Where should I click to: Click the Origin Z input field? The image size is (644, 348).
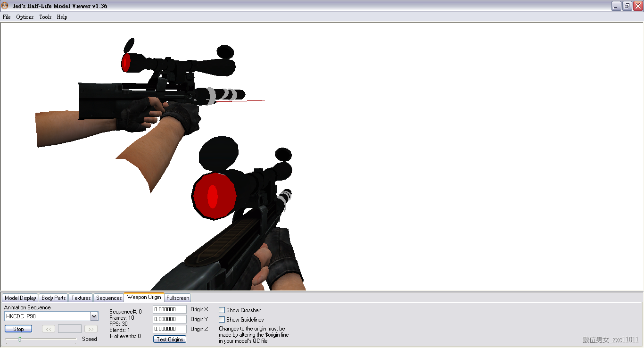tap(170, 329)
